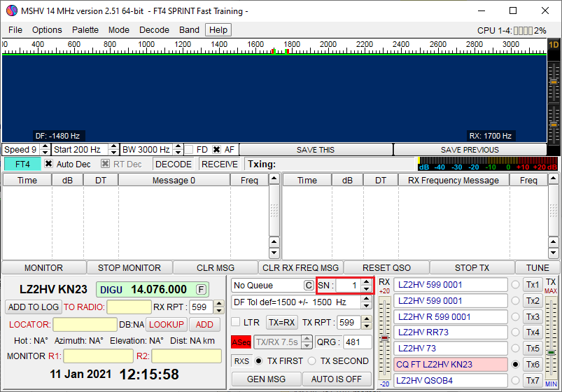Click the QRG 481 input field

[358, 342]
